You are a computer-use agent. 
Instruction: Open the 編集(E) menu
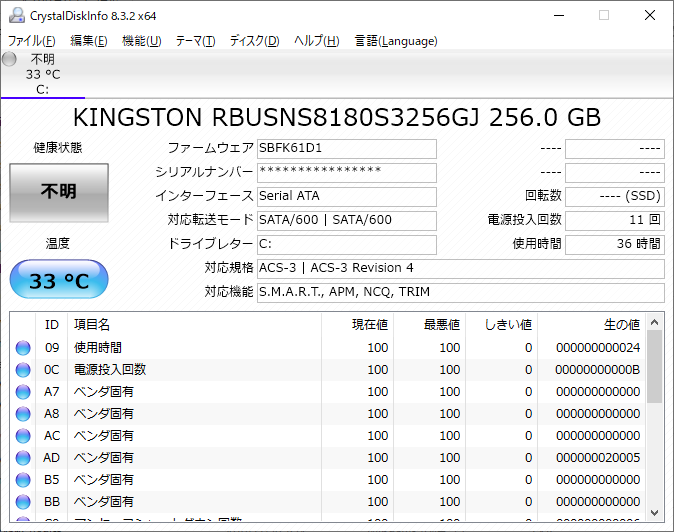tap(89, 41)
